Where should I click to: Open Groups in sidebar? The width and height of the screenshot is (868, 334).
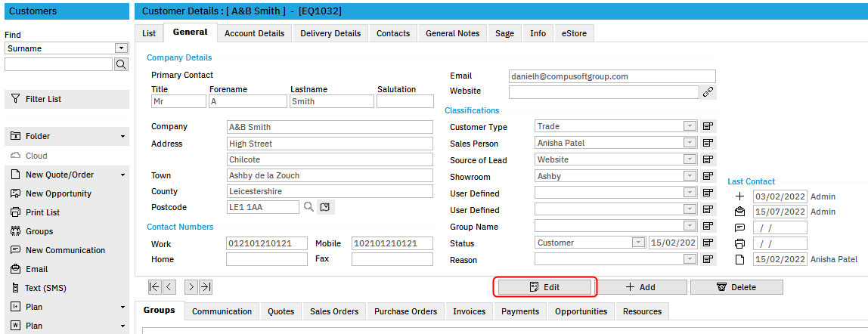(x=67, y=231)
